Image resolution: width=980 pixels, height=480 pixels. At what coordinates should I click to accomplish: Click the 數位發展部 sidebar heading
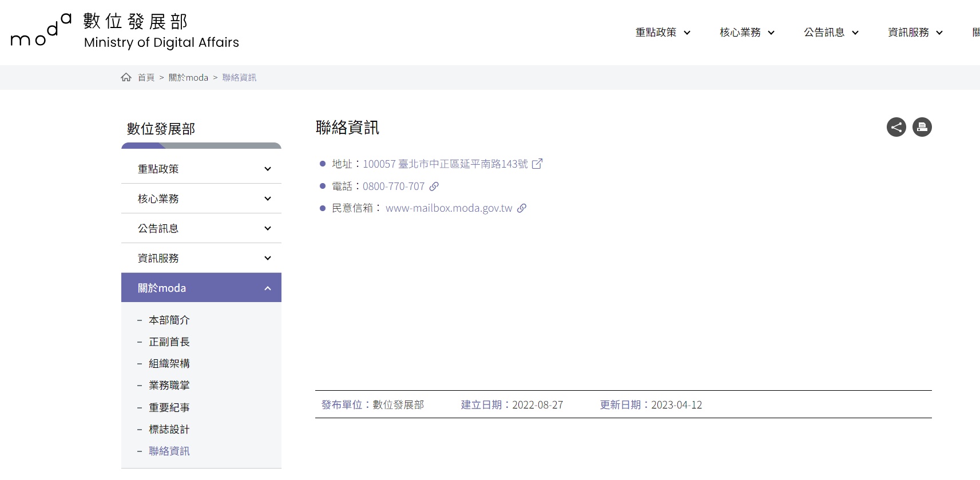click(x=161, y=129)
